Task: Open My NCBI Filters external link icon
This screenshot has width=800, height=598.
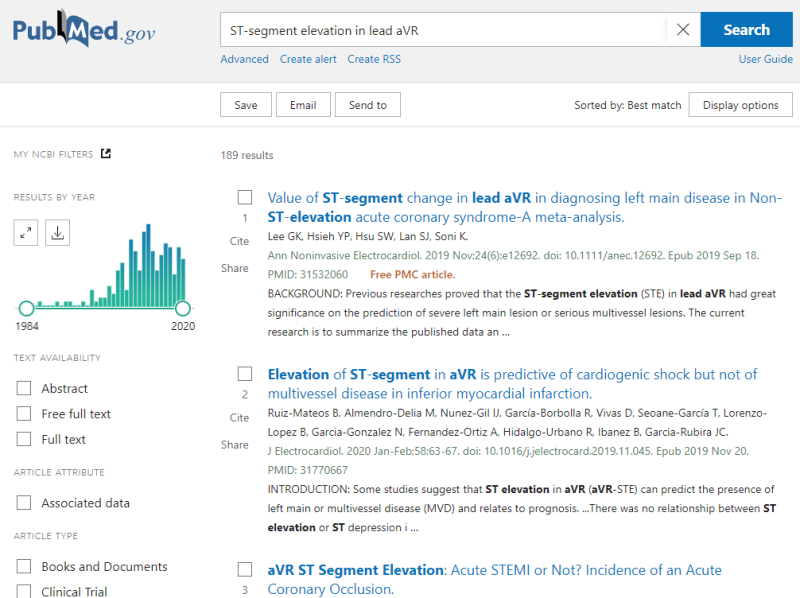Action: (x=106, y=154)
